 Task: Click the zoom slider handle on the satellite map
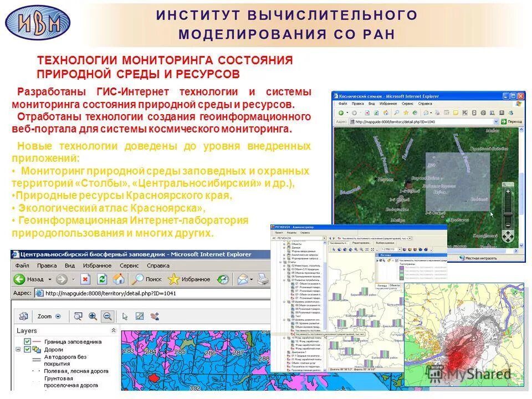click(508, 214)
